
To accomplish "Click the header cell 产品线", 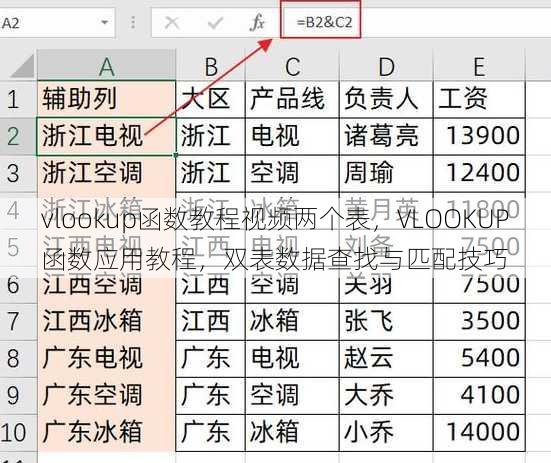I will [x=292, y=99].
